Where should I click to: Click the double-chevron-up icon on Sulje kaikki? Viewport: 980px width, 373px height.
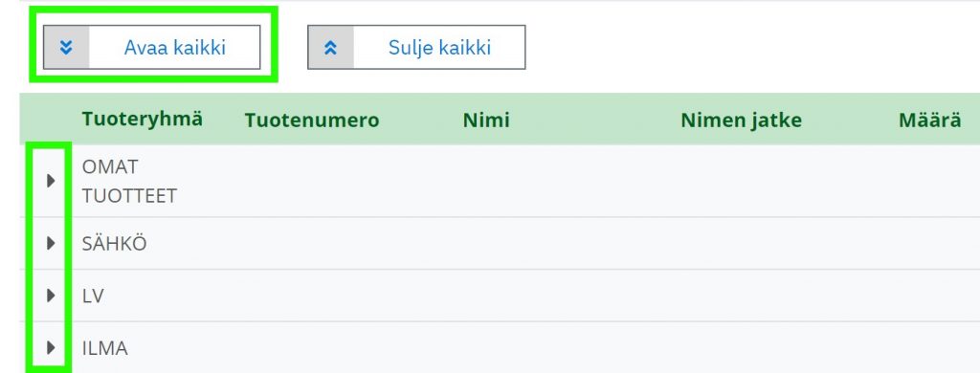(330, 48)
